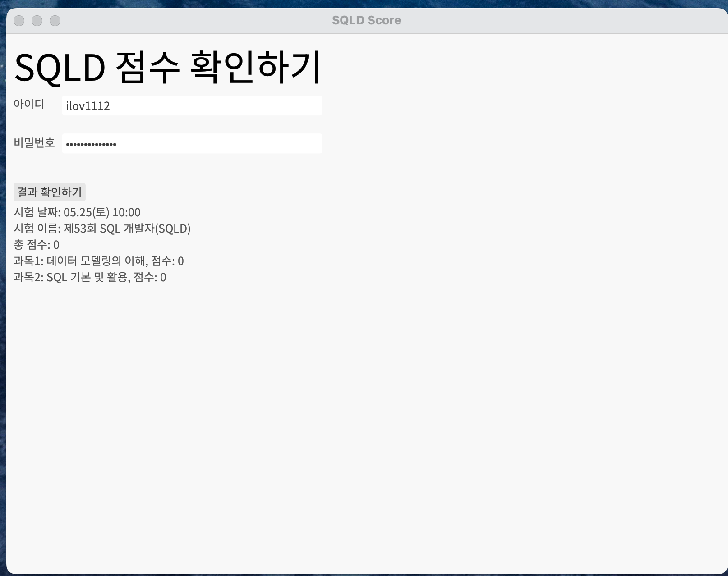Click the 결과 확인하기 button
This screenshot has width=728, height=576.
(x=49, y=192)
